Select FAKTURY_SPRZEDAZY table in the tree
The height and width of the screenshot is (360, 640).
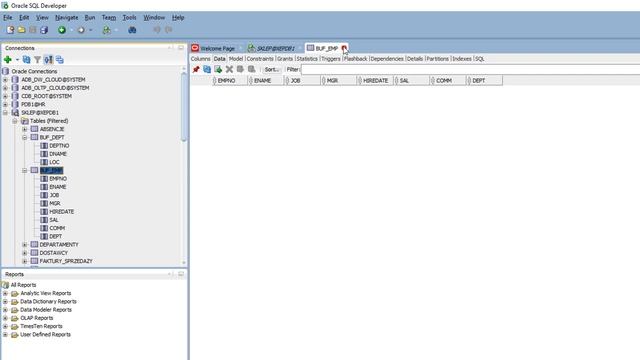(66, 261)
